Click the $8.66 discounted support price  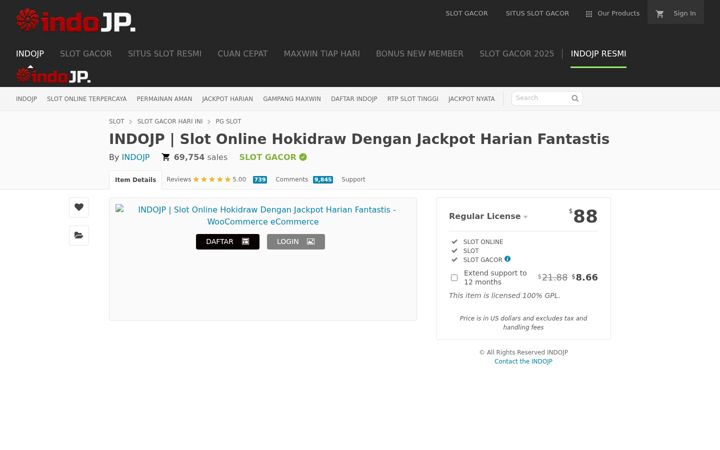coord(585,277)
